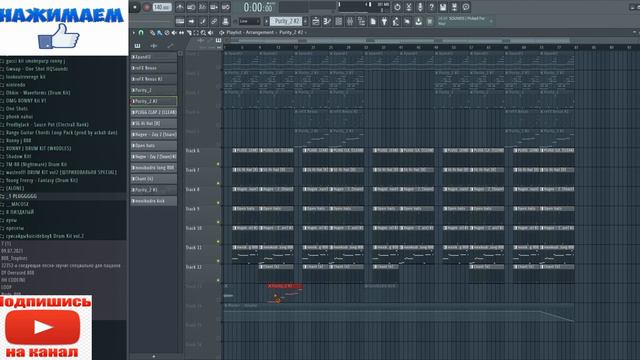Stop playback with the stop button
The height and width of the screenshot is (360, 640).
(x=135, y=7)
